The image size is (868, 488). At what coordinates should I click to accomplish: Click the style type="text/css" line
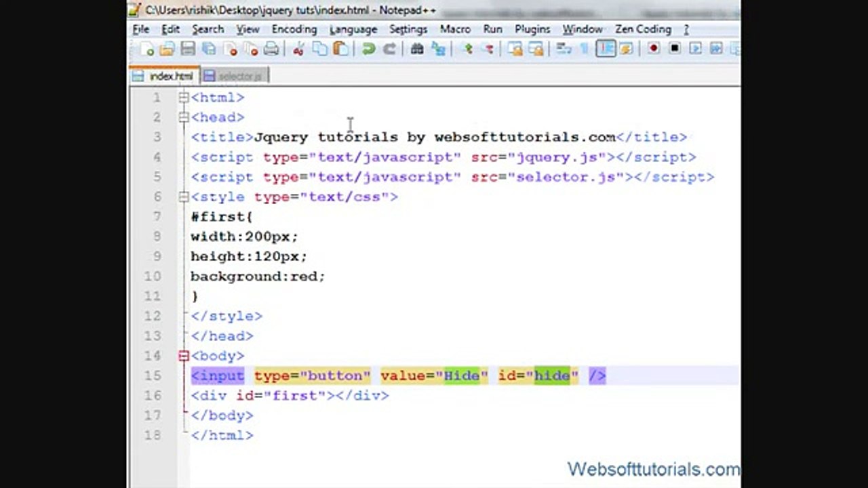coord(294,197)
